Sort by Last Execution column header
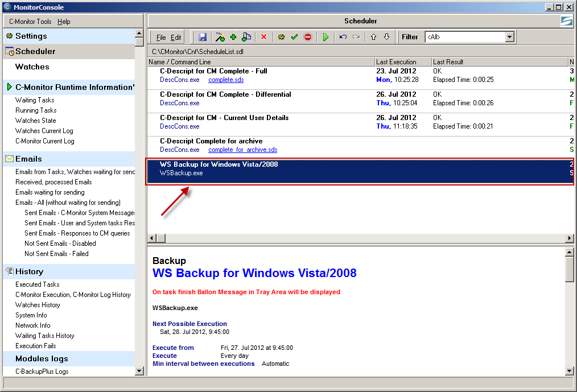The width and height of the screenshot is (577, 392). 403,62
